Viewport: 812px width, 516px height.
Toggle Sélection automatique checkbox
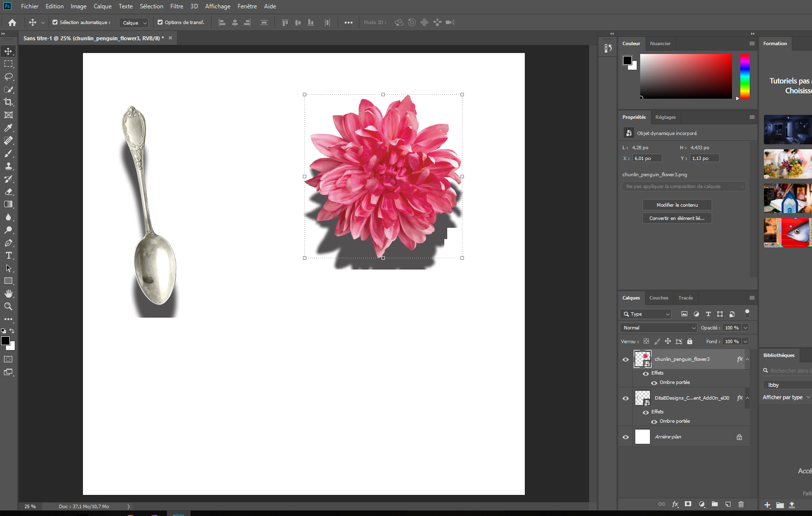point(55,22)
